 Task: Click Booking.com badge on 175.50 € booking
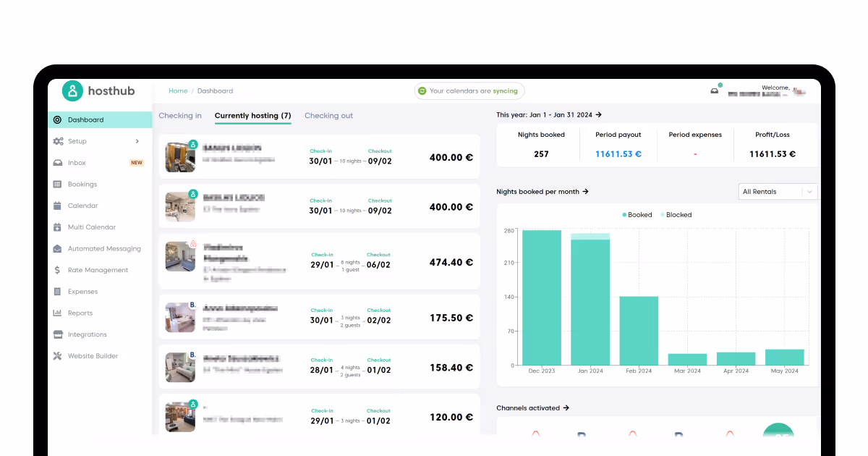click(193, 305)
